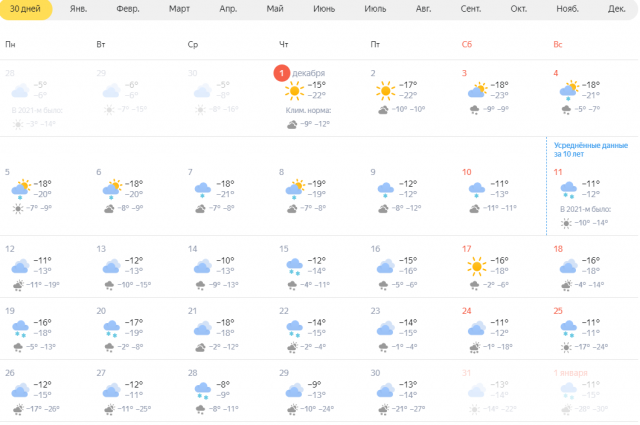Click the partly cloudy icon on December 3

click(x=478, y=90)
